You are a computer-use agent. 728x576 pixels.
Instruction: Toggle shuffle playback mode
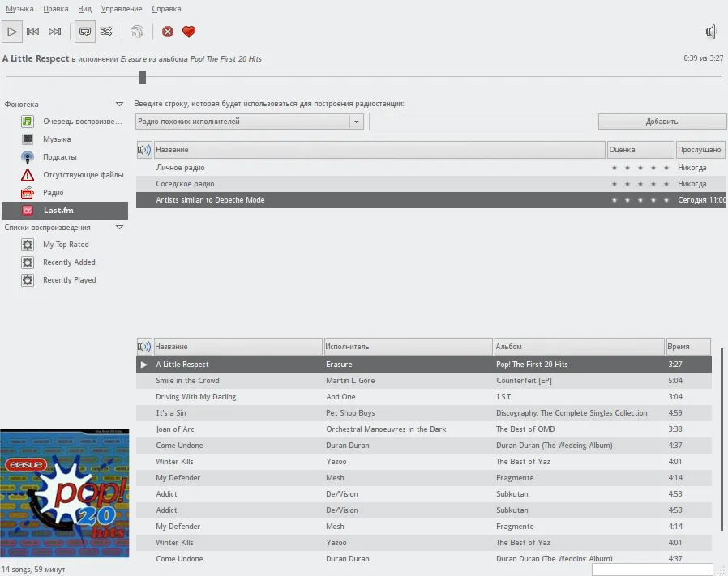coord(106,32)
